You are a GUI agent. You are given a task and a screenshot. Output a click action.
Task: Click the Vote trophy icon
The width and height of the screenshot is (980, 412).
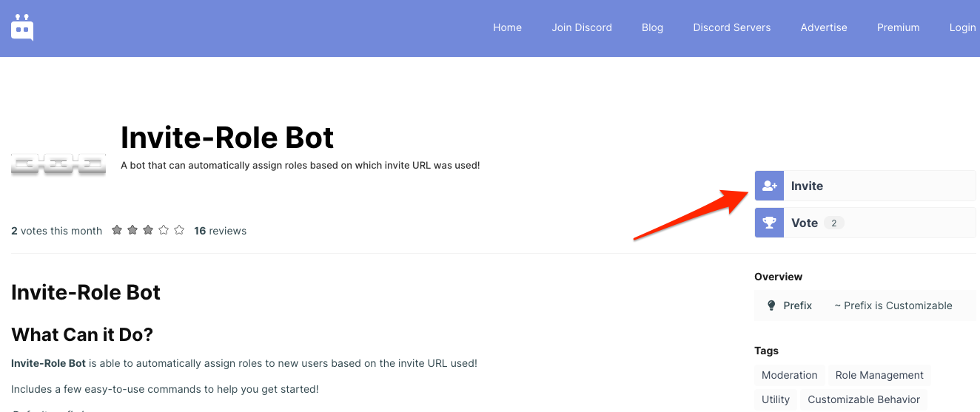point(769,223)
